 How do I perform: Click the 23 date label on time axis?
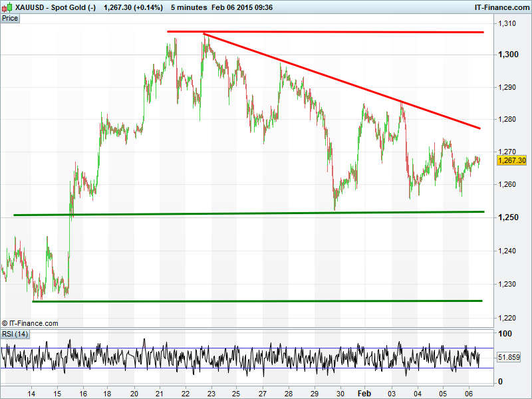point(211,394)
